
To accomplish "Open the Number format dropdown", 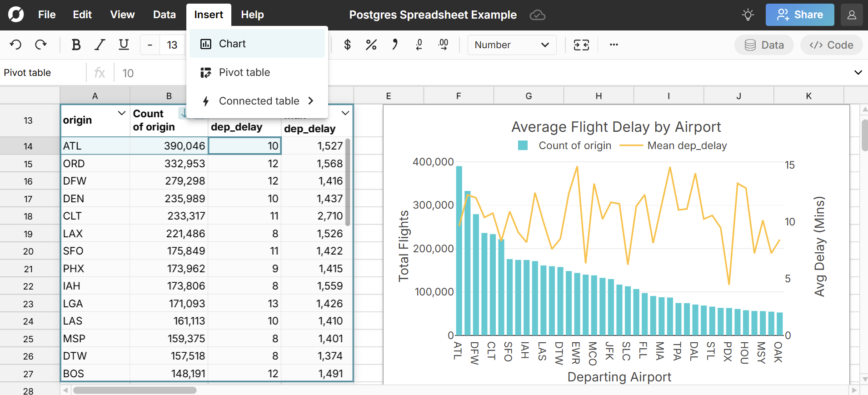I will pos(512,45).
